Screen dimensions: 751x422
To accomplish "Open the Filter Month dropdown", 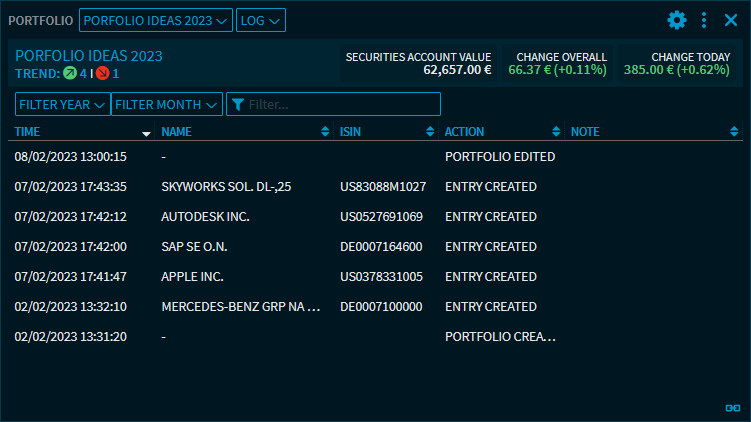I will [167, 104].
